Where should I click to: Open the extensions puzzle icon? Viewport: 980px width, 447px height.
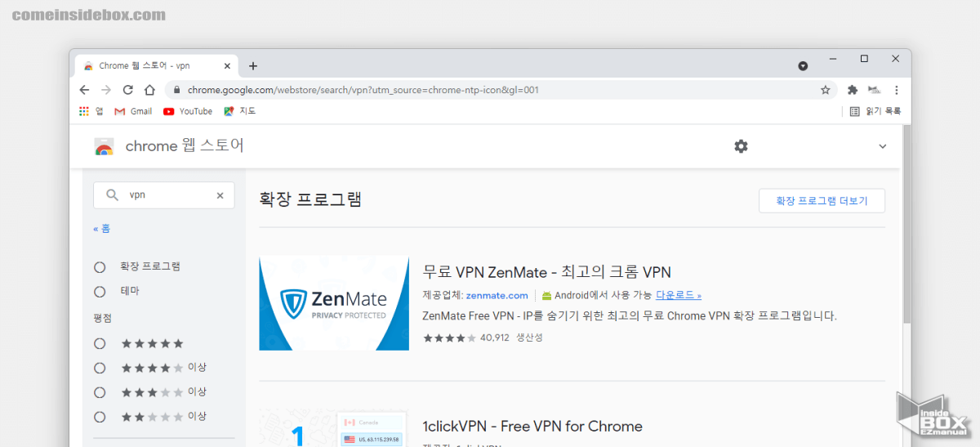(x=853, y=90)
